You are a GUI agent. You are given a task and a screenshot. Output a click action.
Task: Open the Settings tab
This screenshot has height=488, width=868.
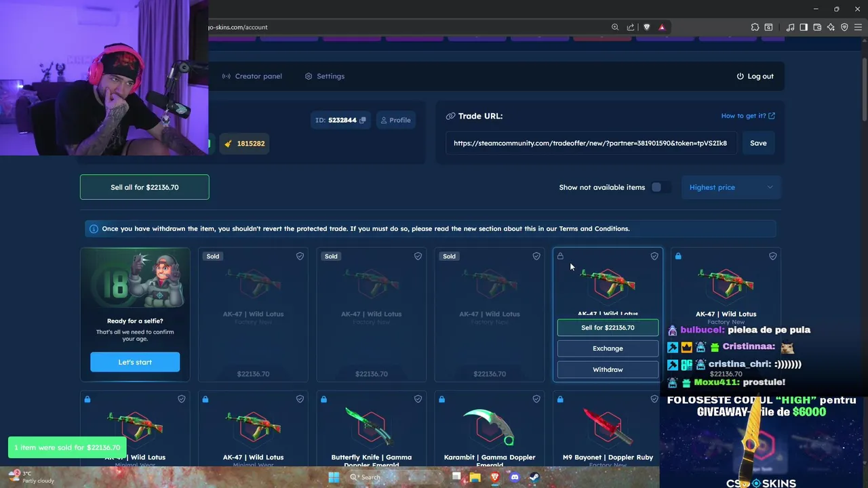(x=324, y=76)
